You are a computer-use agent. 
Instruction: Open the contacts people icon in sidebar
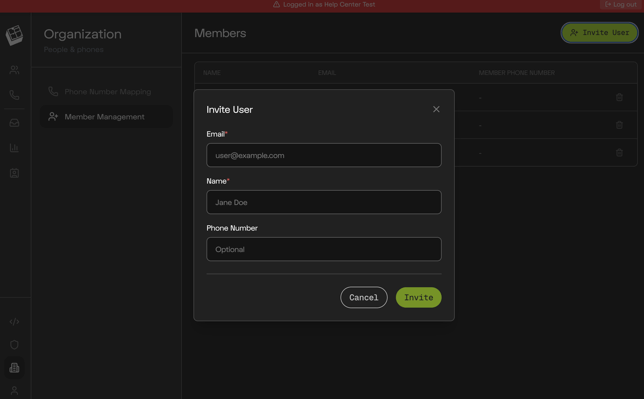click(14, 70)
